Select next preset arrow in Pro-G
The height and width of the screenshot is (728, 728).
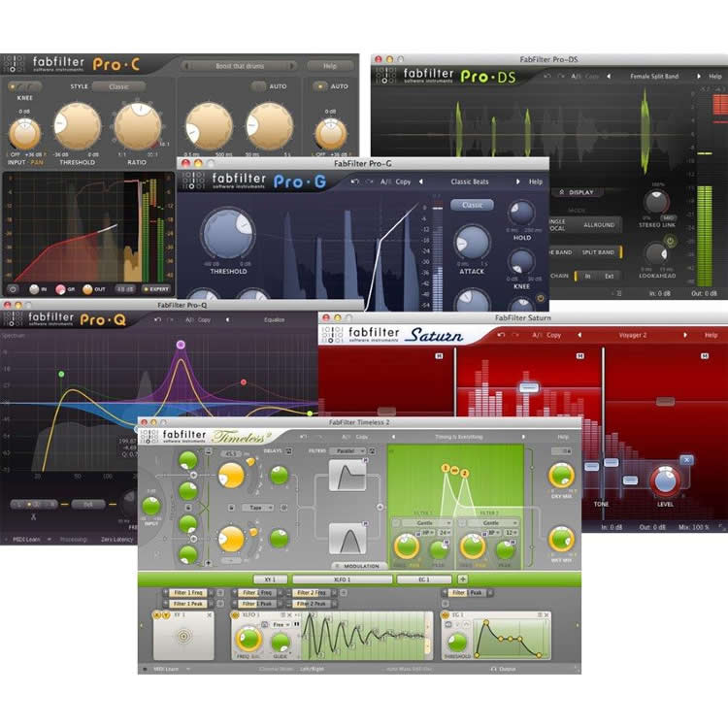point(517,182)
